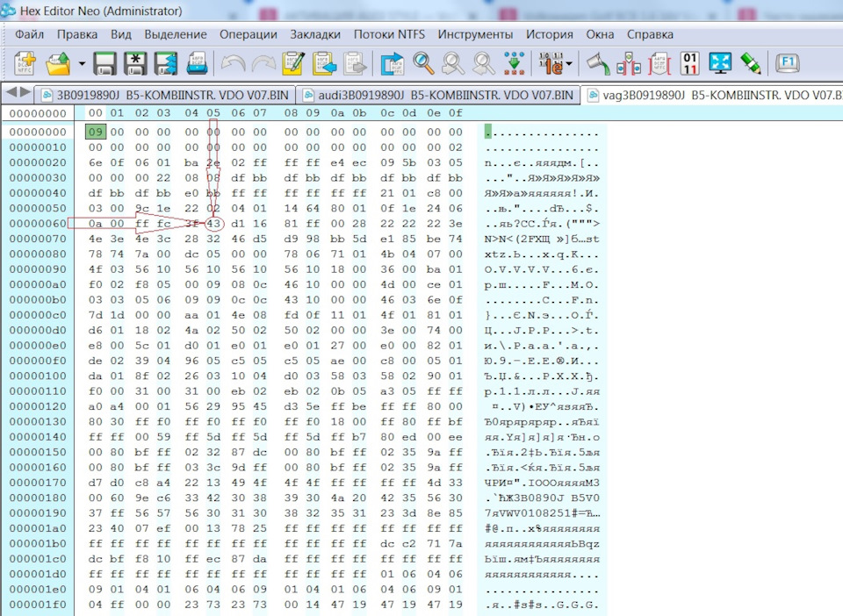Click the blue arrow Go To icon

coord(392,63)
